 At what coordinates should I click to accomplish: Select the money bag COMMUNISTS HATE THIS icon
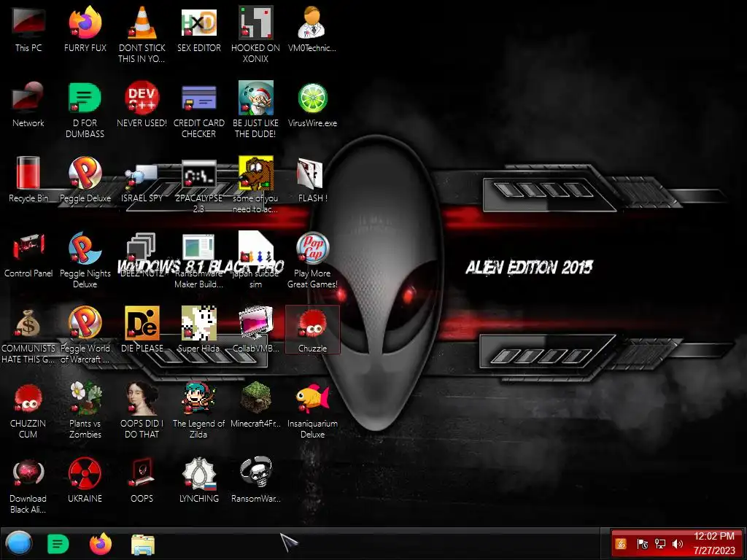28,335
